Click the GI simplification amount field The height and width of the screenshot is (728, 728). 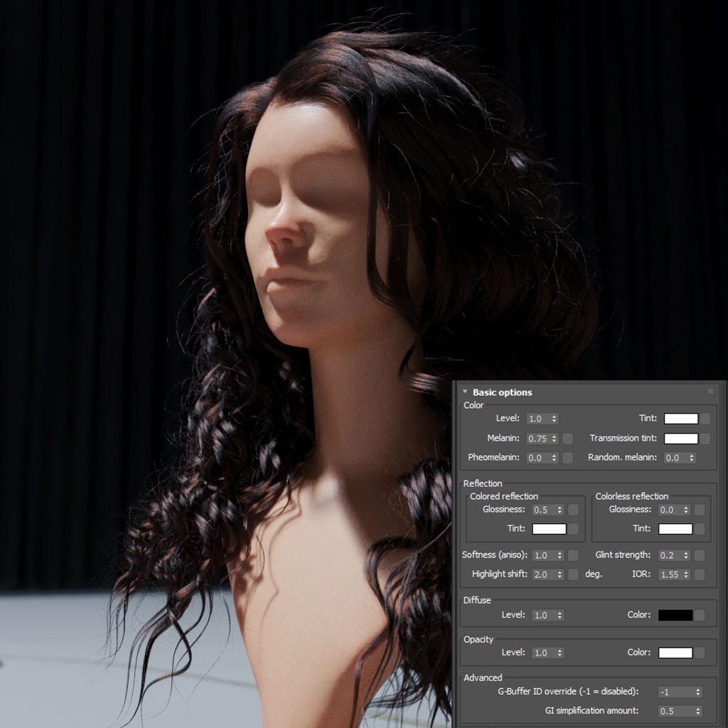tap(676, 711)
